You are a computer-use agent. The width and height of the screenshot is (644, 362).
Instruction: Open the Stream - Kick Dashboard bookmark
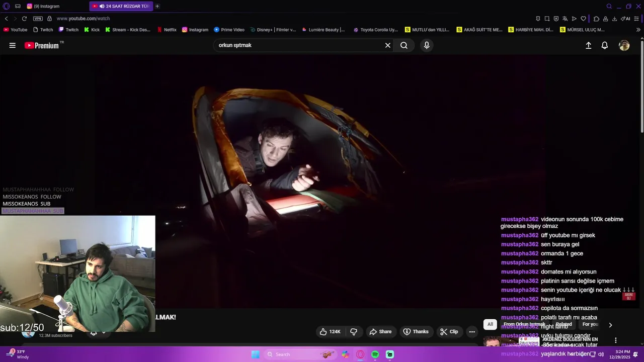click(128, 30)
